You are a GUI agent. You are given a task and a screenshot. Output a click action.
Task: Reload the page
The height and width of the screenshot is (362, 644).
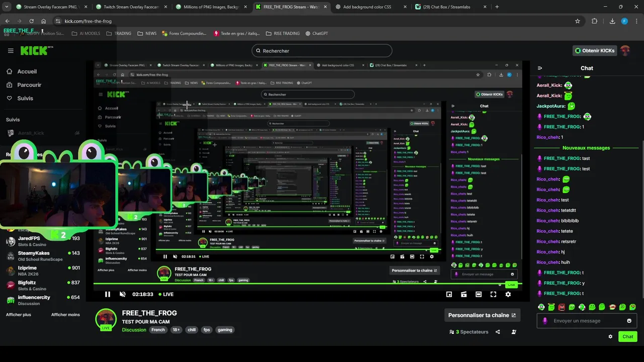(x=31, y=21)
